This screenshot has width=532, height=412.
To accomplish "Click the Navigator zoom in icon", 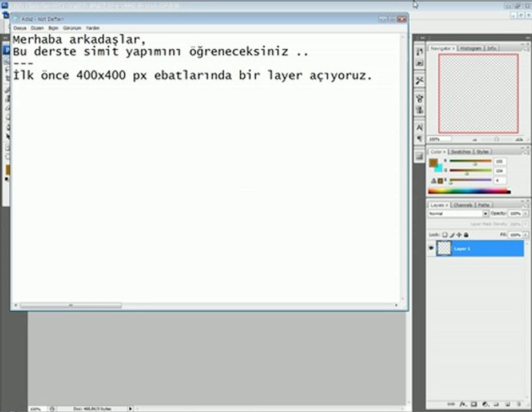I will [519, 139].
